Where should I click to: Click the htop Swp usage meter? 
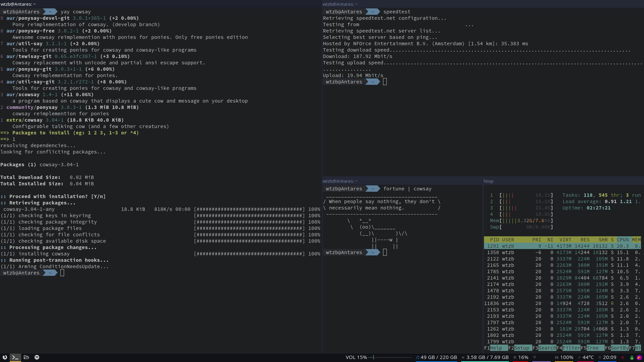coord(521,227)
